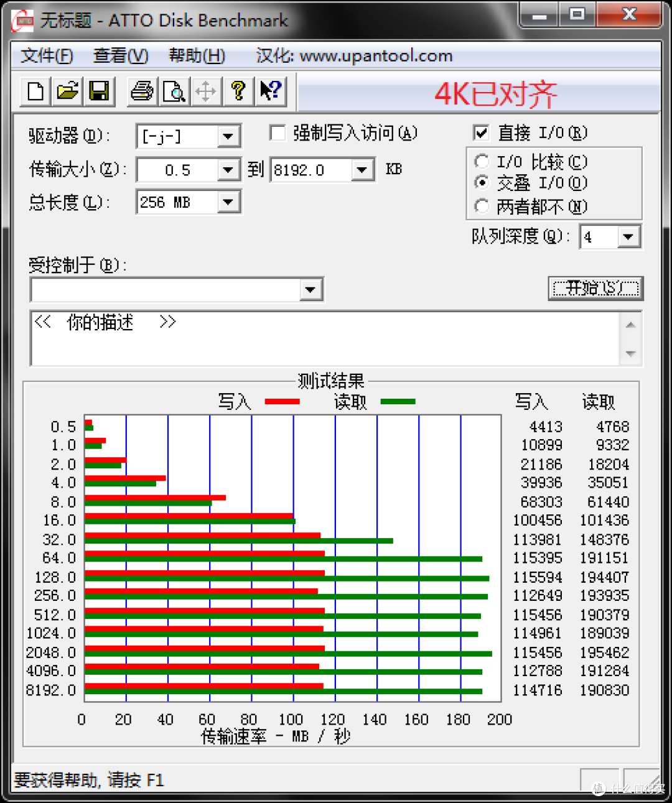The width and height of the screenshot is (672, 803).
Task: Click the 8192.0 row label in chart
Action: (x=51, y=690)
